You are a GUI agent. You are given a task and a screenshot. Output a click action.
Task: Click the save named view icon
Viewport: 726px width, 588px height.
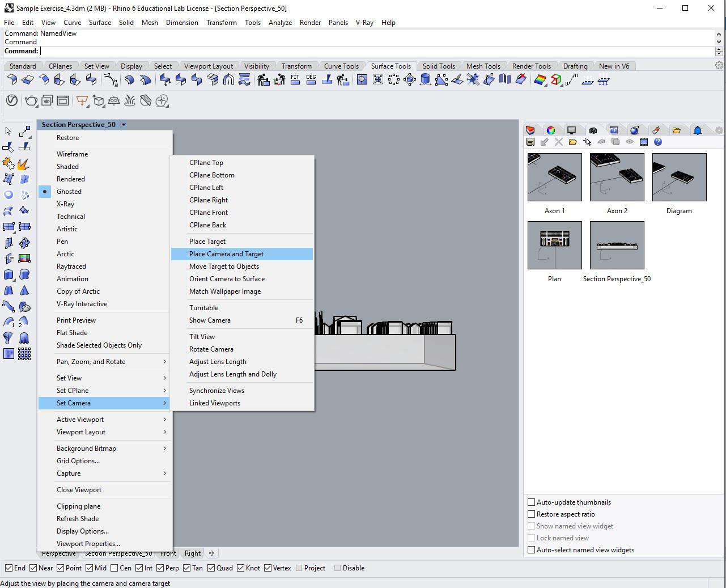click(x=530, y=142)
